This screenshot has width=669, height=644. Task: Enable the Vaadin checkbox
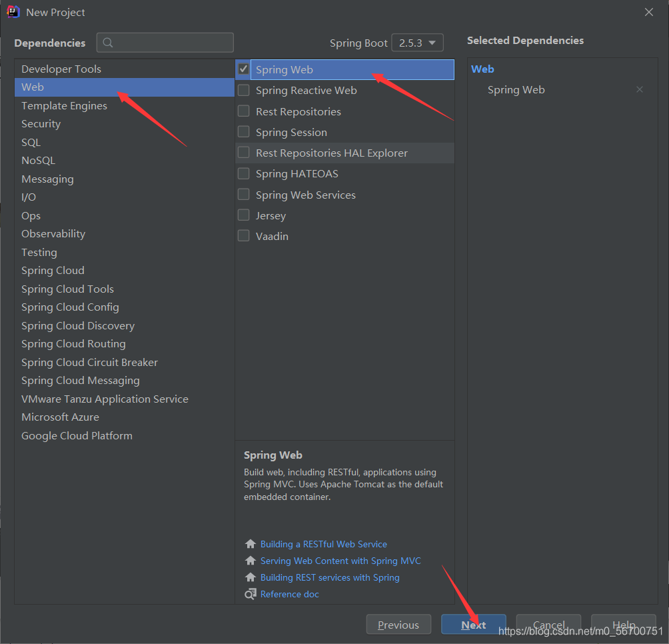click(244, 235)
